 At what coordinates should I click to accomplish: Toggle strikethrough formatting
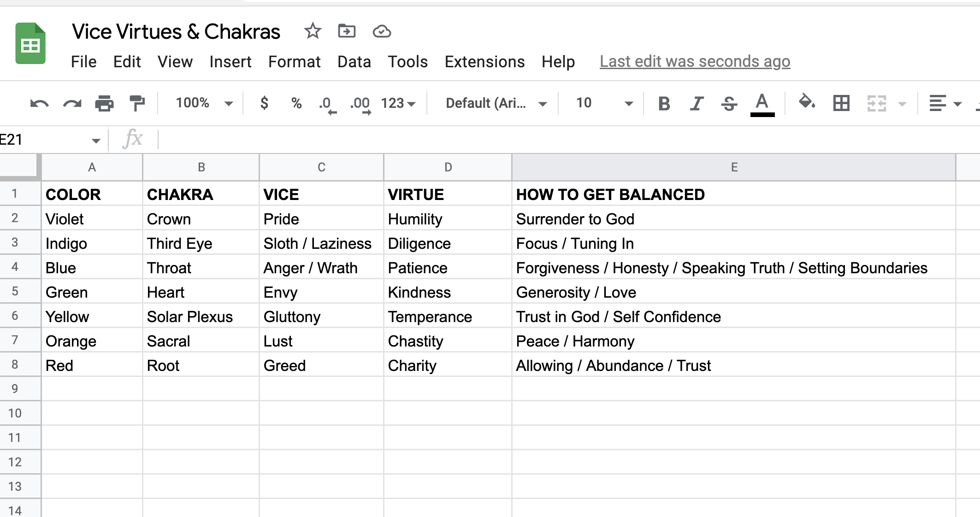point(729,103)
